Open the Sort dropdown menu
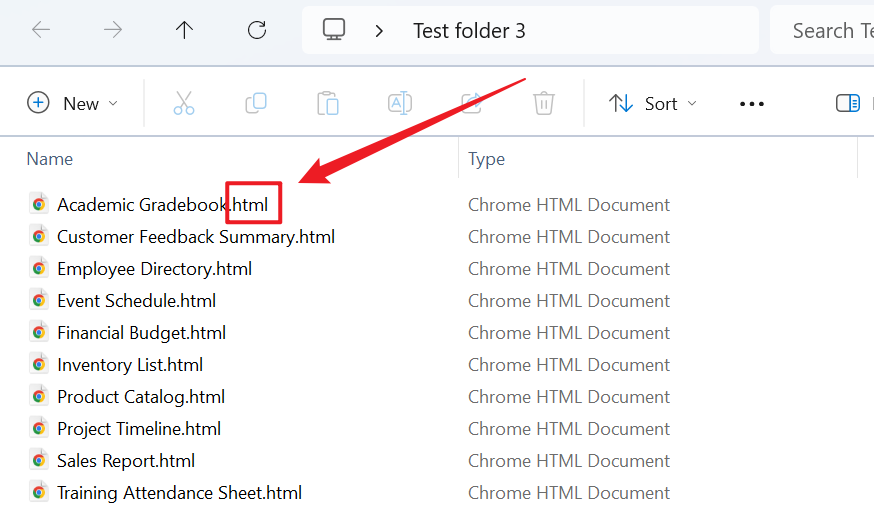 (x=653, y=104)
